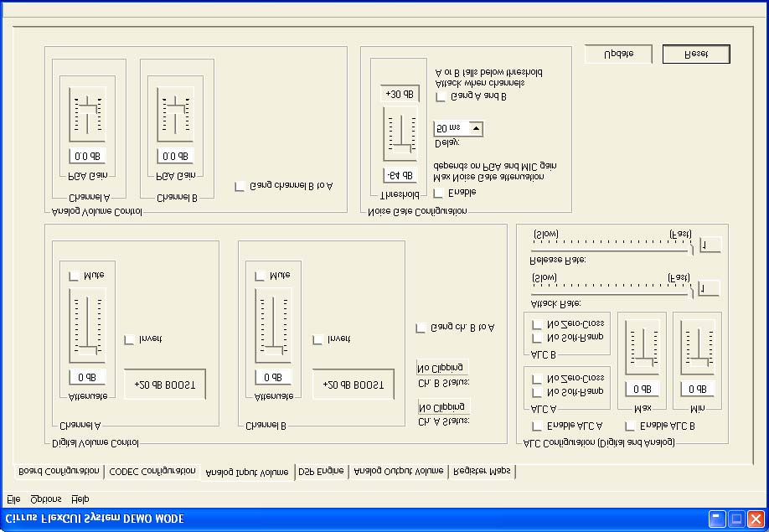Open the noise gate Delay dropdown
Image resolution: width=769 pixels, height=532 pixels.
pos(475,128)
